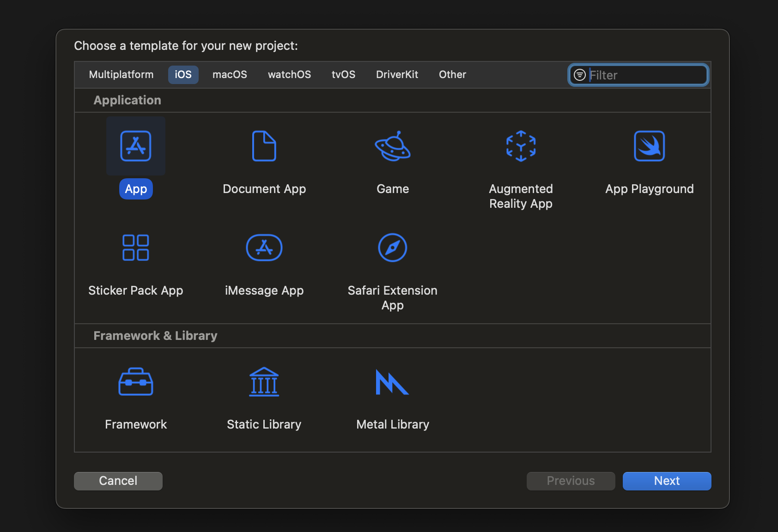Click the Metal Library label

click(x=393, y=424)
